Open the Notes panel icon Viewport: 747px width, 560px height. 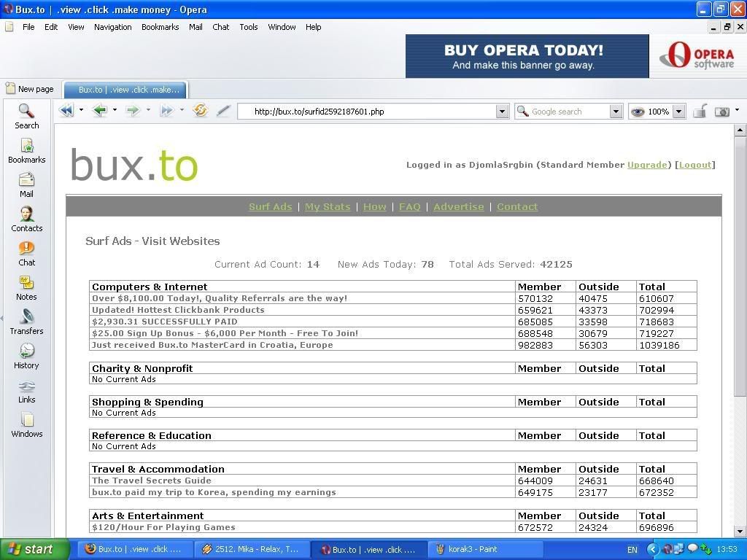tap(26, 287)
